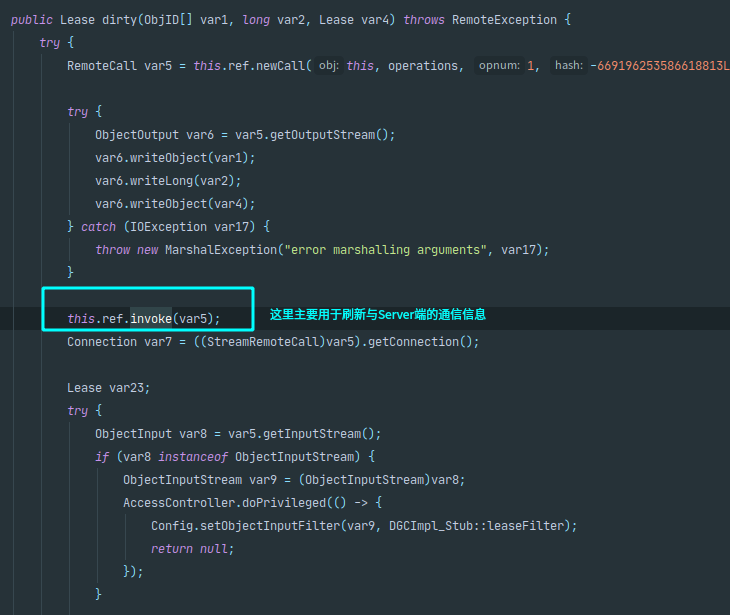Click the cyan Chinese annotation text
Image resolution: width=730 pixels, height=615 pixels.
(378, 315)
